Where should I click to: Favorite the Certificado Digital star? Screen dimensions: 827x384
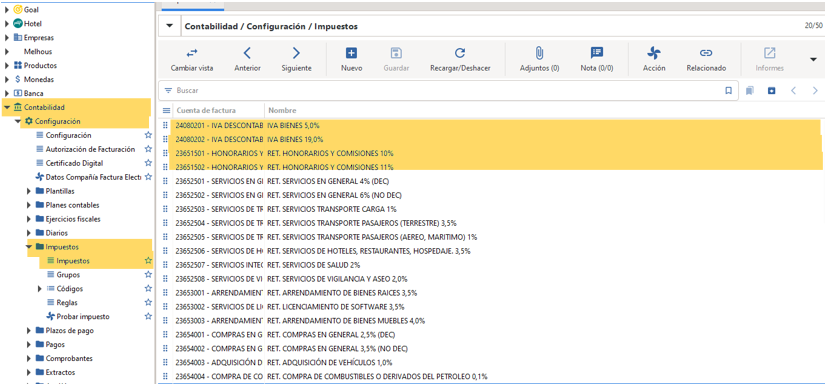148,163
